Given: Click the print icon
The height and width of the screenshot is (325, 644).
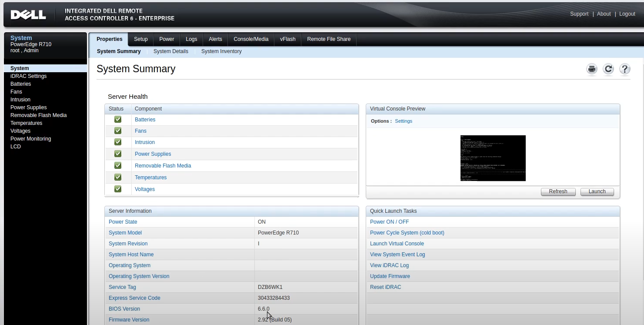Looking at the screenshot, I should tap(592, 69).
